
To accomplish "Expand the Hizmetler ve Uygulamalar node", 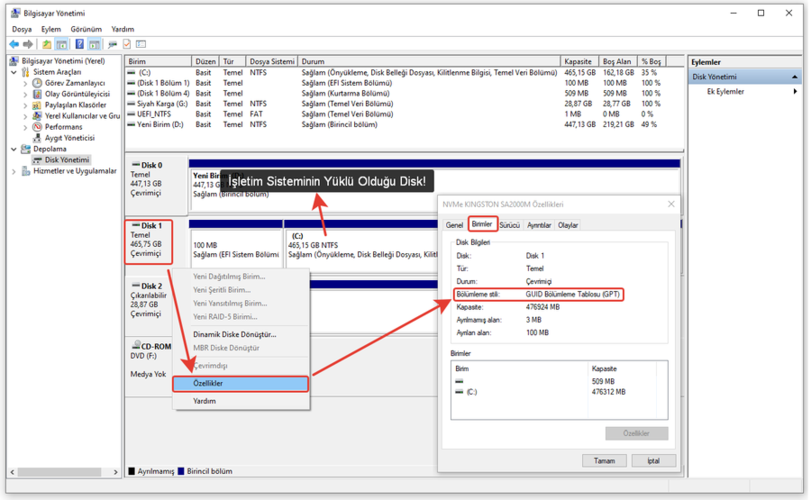I will click(x=14, y=171).
